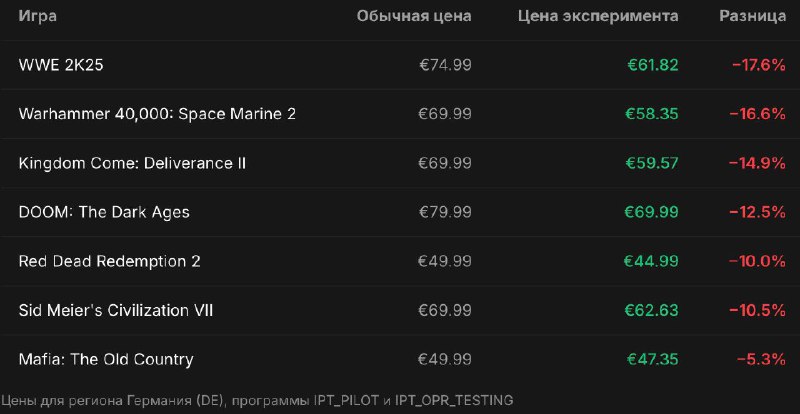Click the €47.35 experiment price

coord(652,359)
